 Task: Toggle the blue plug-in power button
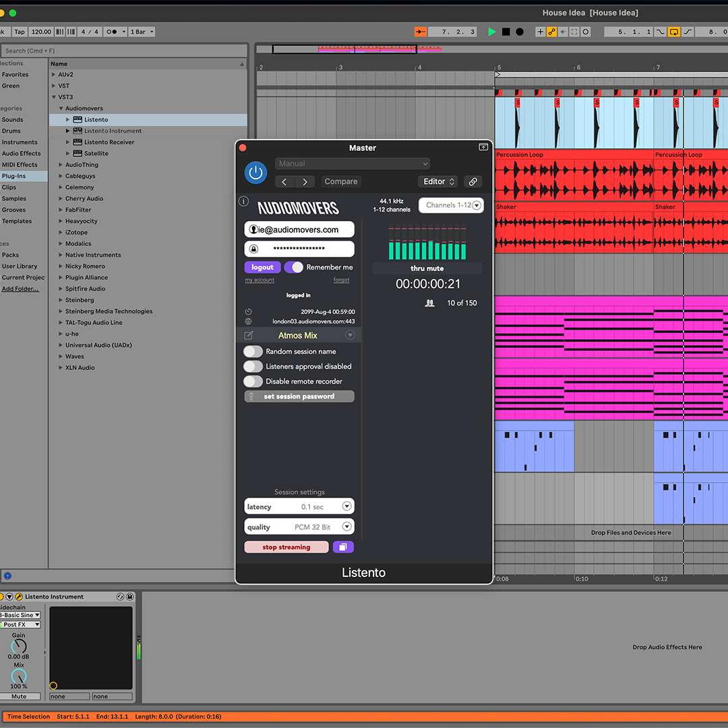click(255, 173)
